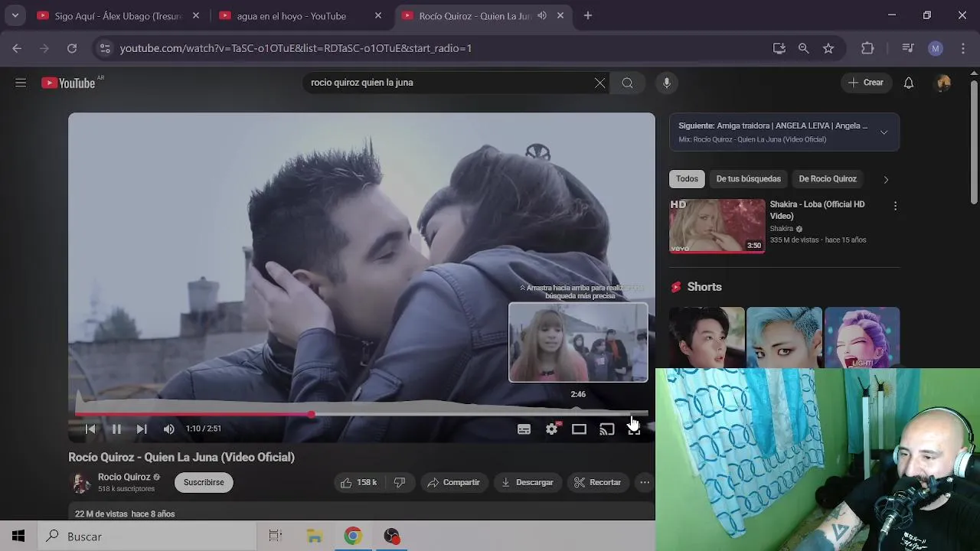Select the Todos filter chip
The image size is (980, 551).
point(687,179)
